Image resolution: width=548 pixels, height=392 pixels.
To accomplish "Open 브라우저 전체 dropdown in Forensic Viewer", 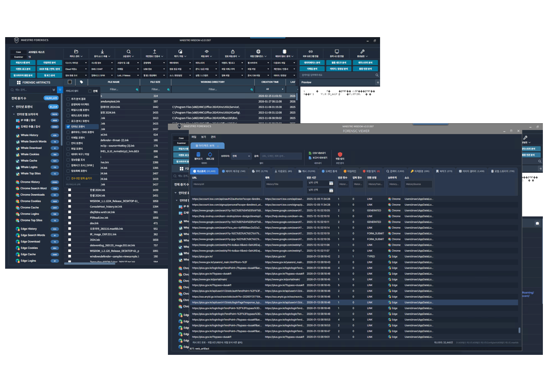I will coord(242,156).
